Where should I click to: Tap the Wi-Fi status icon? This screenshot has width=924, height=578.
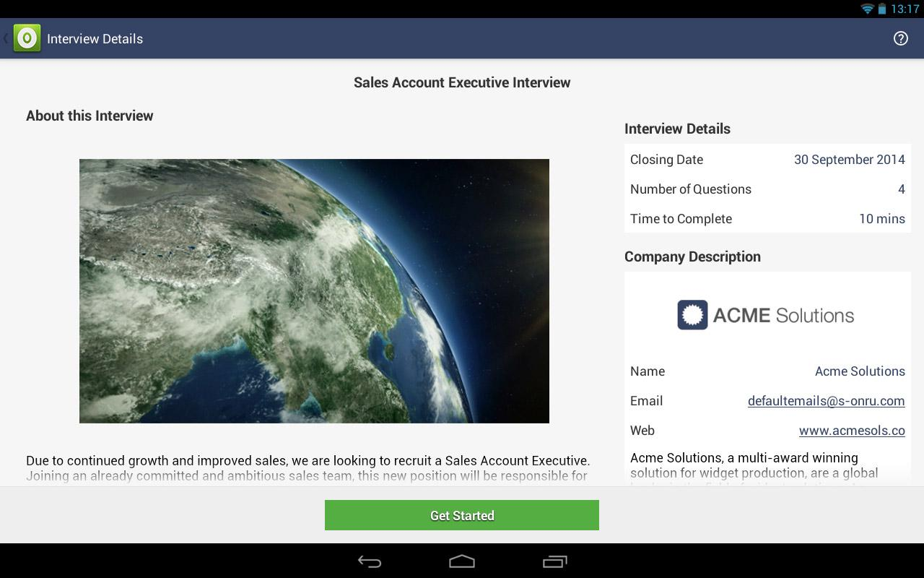tap(867, 9)
